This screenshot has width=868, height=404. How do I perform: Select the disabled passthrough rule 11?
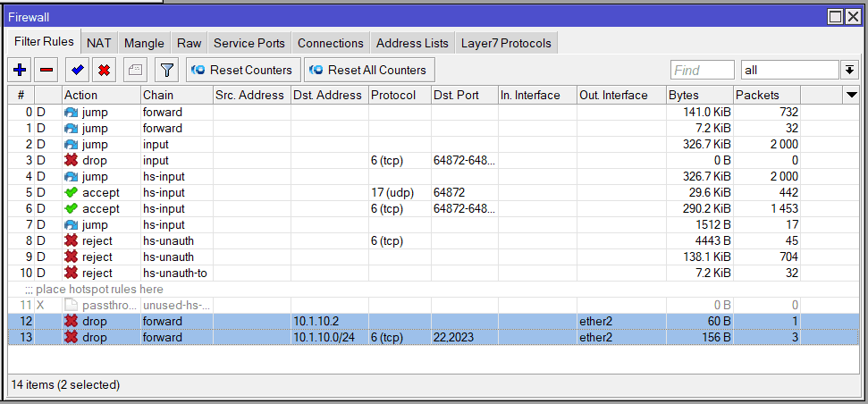(x=179, y=305)
